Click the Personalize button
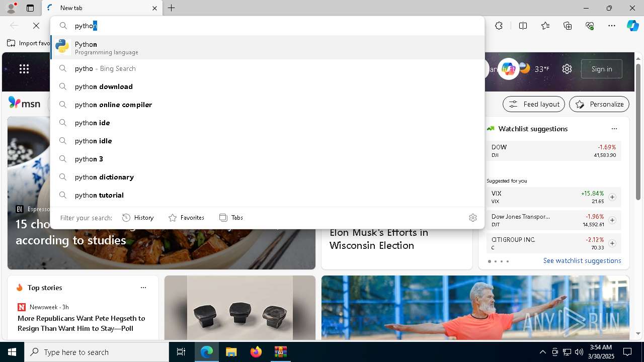The width and height of the screenshot is (644, 362). pos(599,104)
